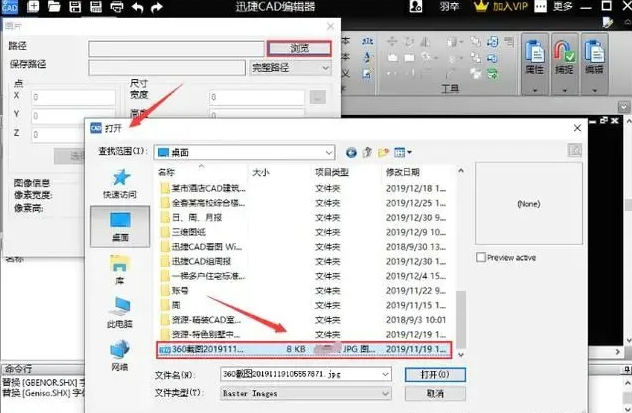
Task: Click the create new folder icon
Action: click(x=384, y=152)
